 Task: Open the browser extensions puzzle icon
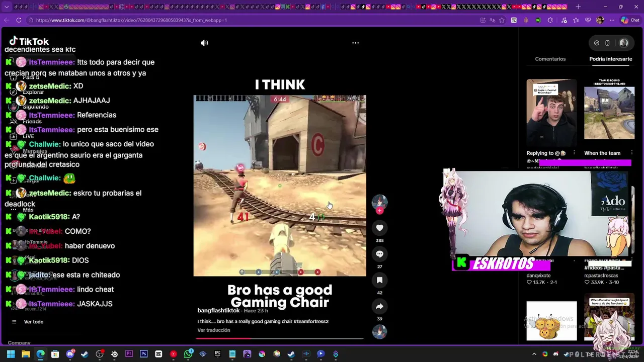(x=550, y=20)
